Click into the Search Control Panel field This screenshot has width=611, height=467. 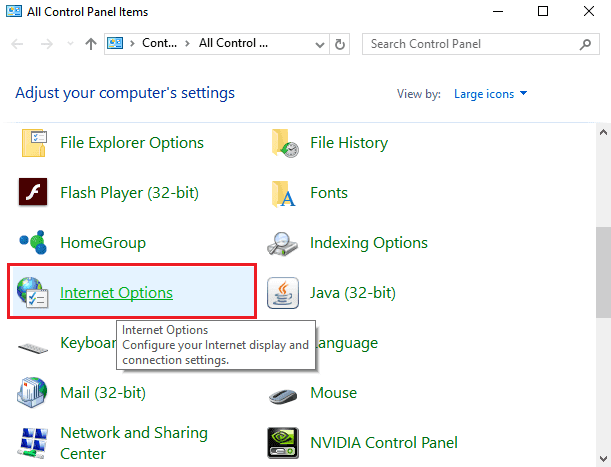click(x=470, y=44)
